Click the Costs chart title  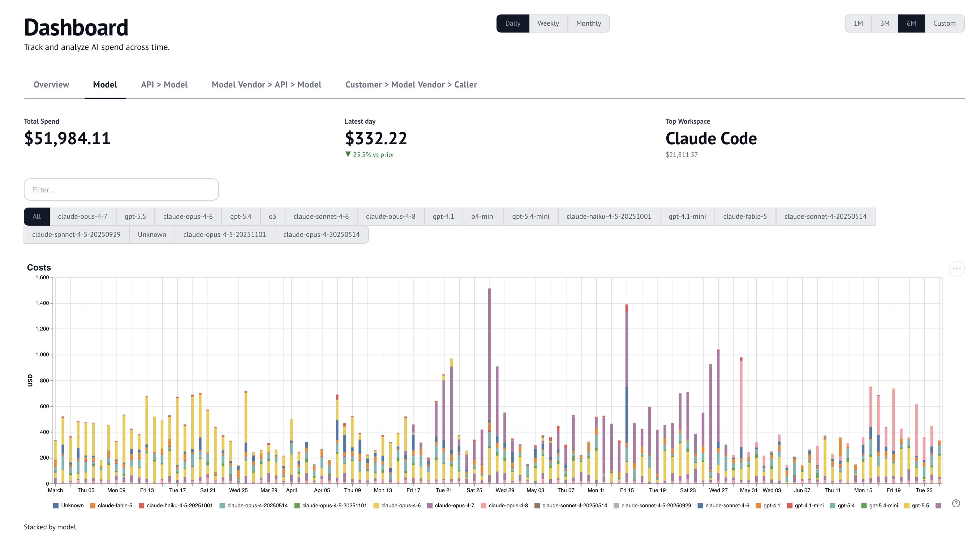pyautogui.click(x=39, y=268)
